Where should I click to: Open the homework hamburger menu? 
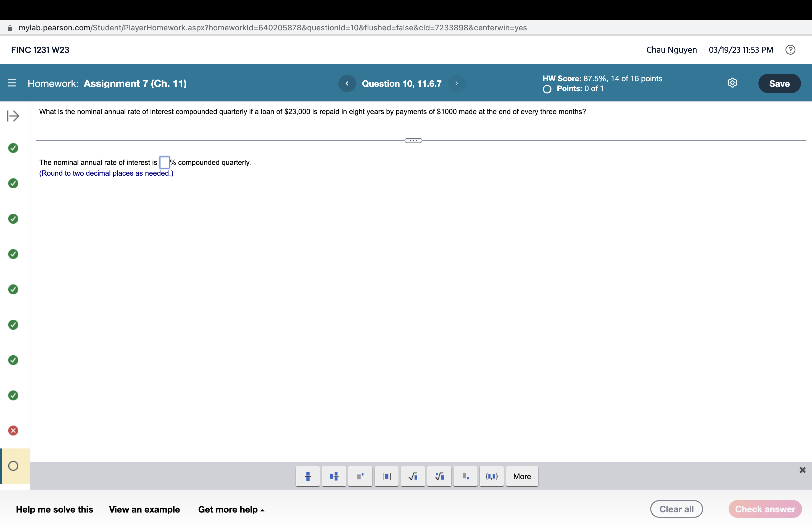tap(11, 83)
